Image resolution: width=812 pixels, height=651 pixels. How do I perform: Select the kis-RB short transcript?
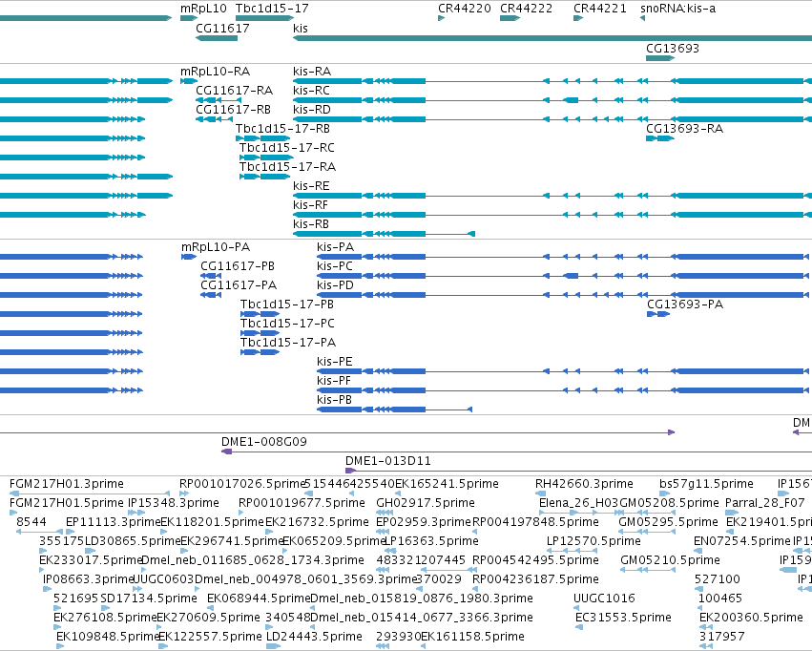(384, 234)
